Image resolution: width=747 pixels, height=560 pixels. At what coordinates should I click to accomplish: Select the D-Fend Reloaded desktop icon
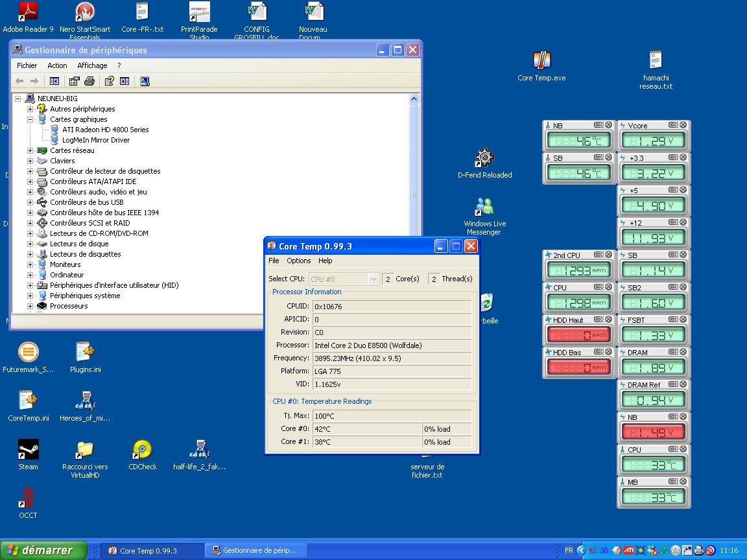[x=485, y=163]
